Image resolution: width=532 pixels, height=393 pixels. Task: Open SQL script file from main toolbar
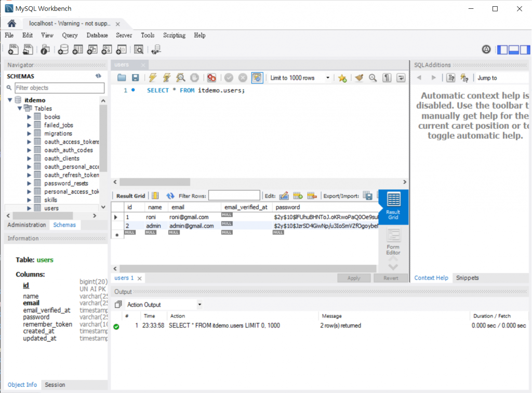pos(28,49)
